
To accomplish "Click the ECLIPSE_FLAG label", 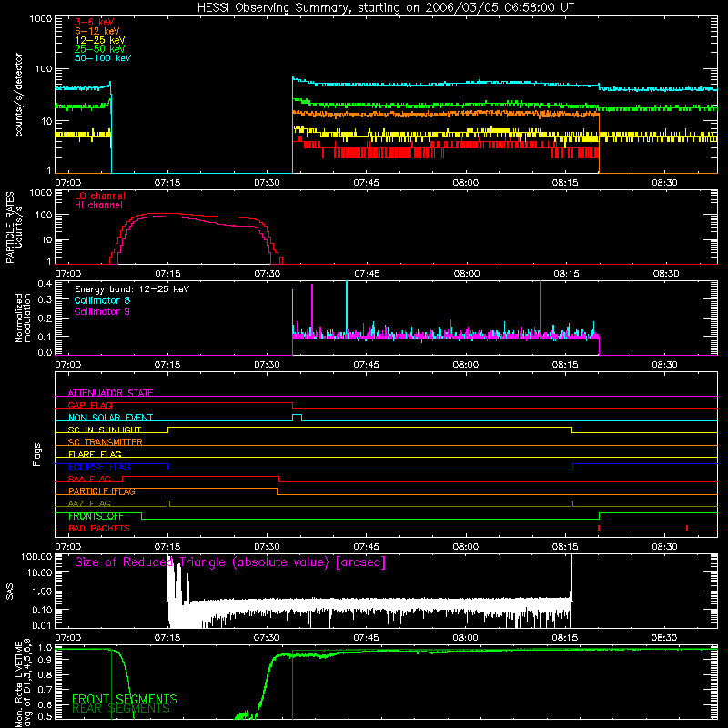I will pyautogui.click(x=99, y=467).
